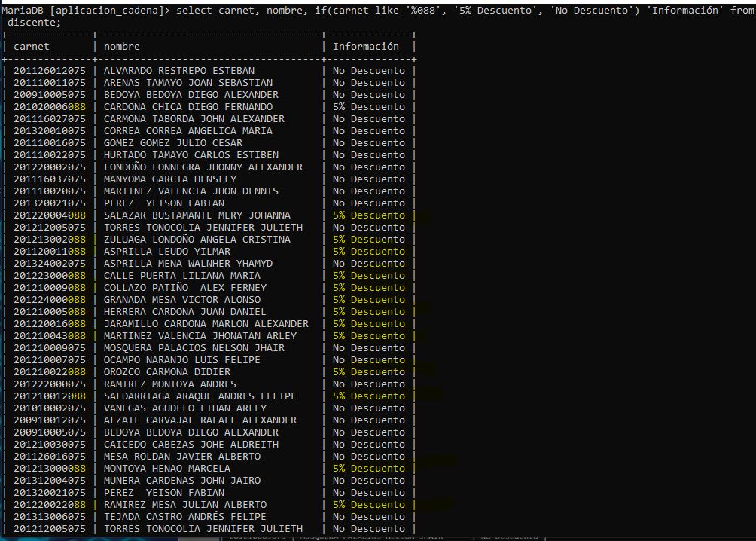
Task: Click carnet number 201020006088
Action: click(x=50, y=107)
